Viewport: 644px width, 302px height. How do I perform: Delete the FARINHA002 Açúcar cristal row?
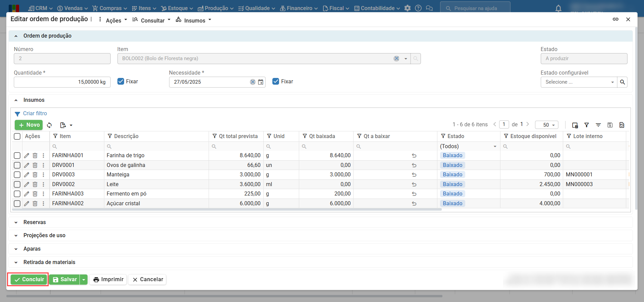35,204
